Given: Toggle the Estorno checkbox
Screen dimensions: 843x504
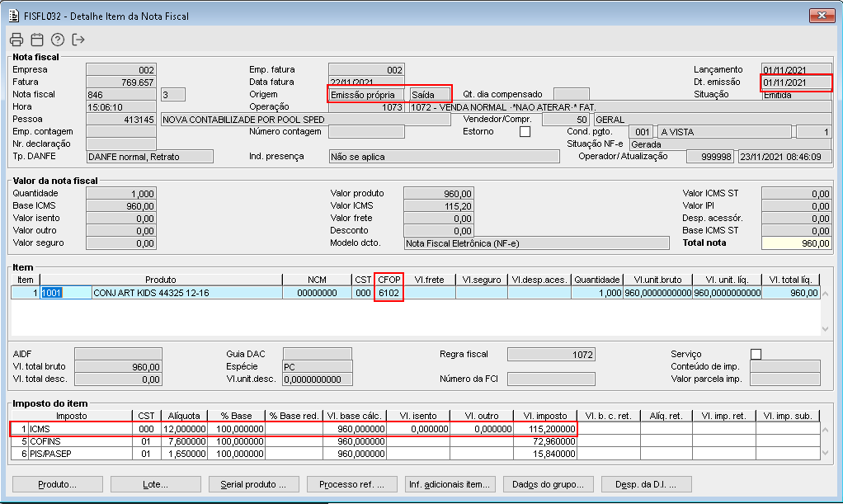Looking at the screenshot, I should point(525,132).
